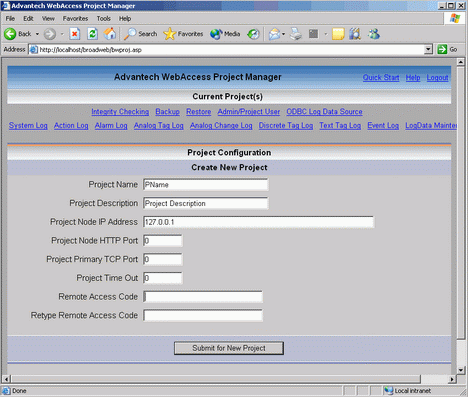Click Submit for New Project button
Image resolution: width=468 pixels, height=397 pixels.
pyautogui.click(x=229, y=348)
